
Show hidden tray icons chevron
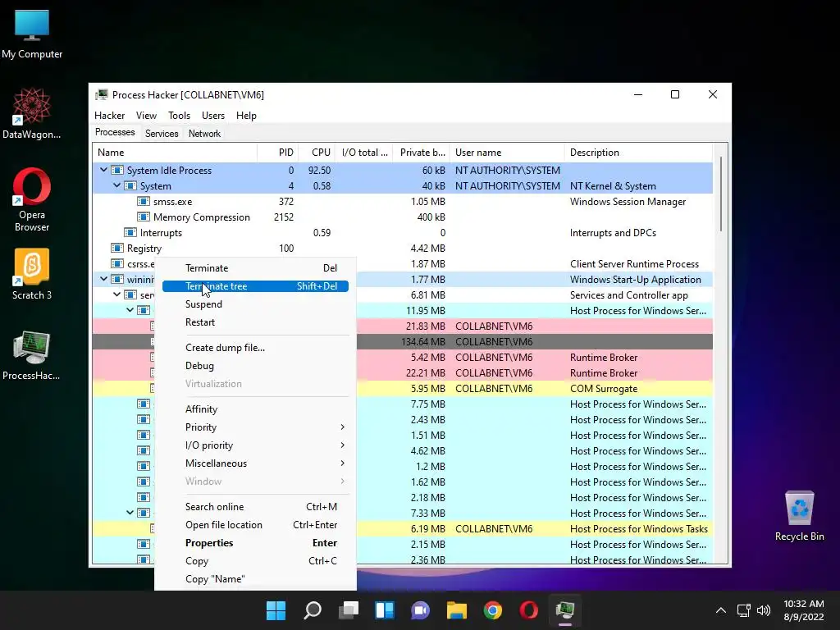[x=721, y=610]
